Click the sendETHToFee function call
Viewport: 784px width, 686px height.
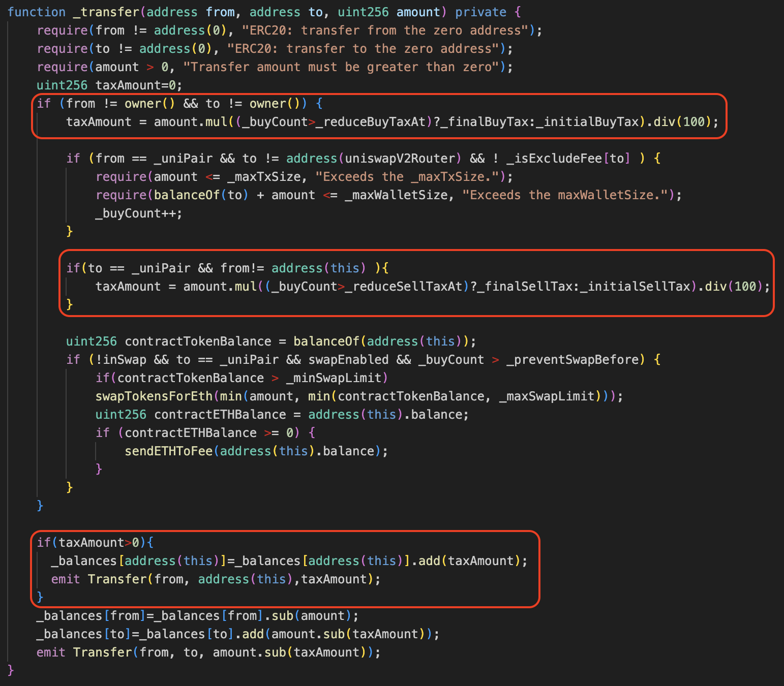click(169, 451)
